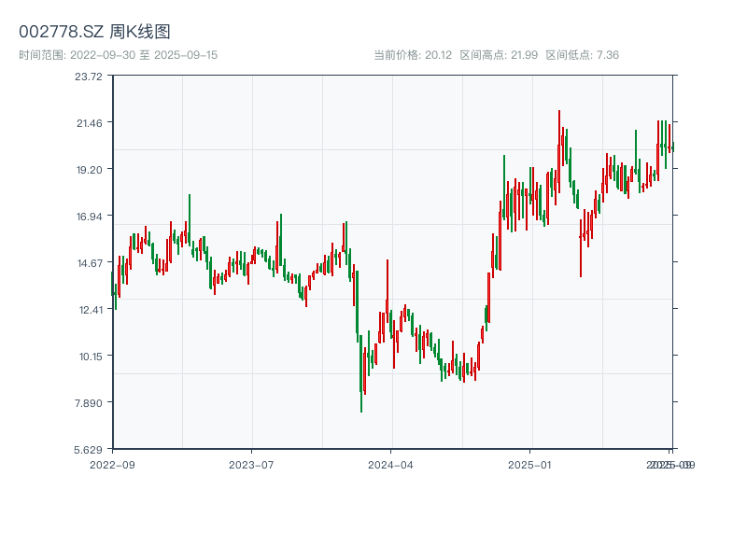Click the 16.94 y-axis price label
747x560 pixels.
pos(90,217)
